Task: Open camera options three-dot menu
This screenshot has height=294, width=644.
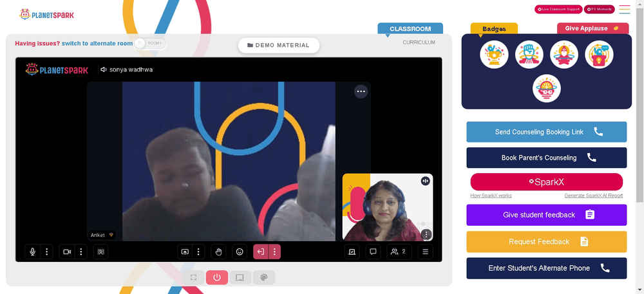Action: pyautogui.click(x=81, y=252)
